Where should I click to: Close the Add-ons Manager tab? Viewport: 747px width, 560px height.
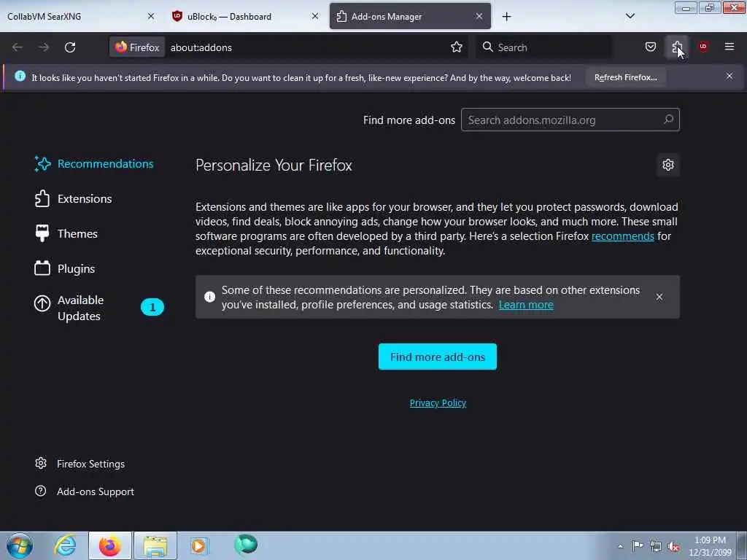(479, 16)
